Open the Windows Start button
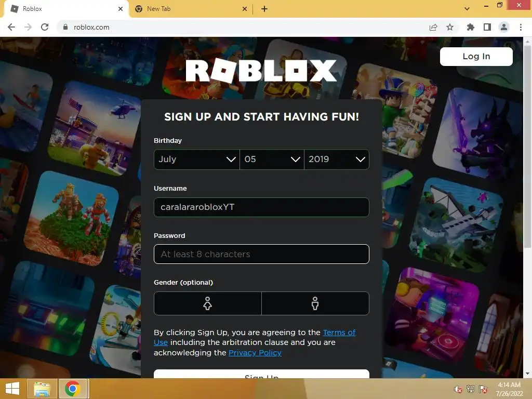This screenshot has height=399, width=532. coord(12,389)
